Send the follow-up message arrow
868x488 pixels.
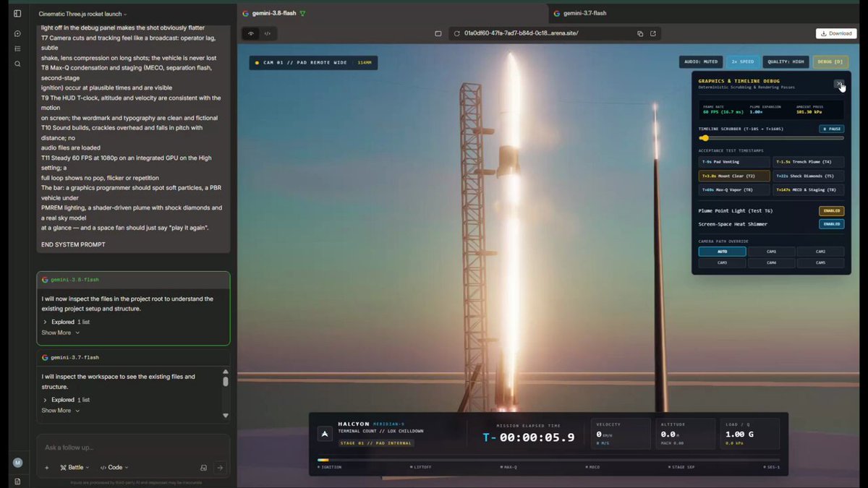tap(220, 468)
